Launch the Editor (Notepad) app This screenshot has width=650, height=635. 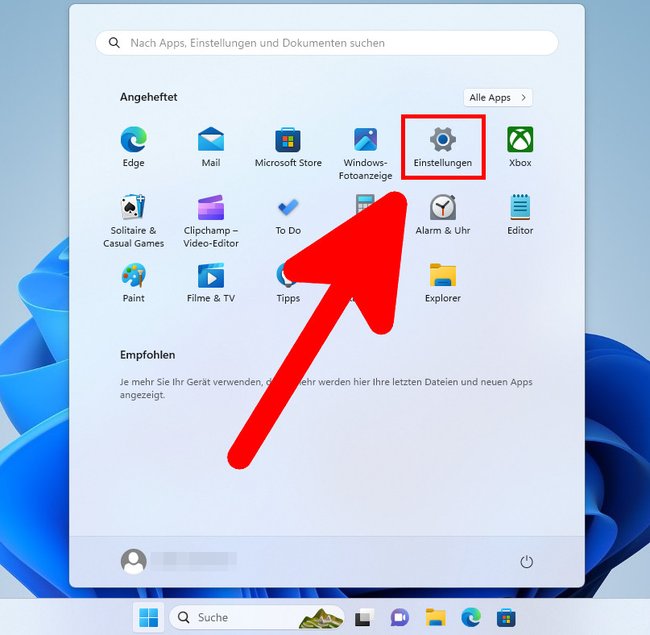pos(520,216)
